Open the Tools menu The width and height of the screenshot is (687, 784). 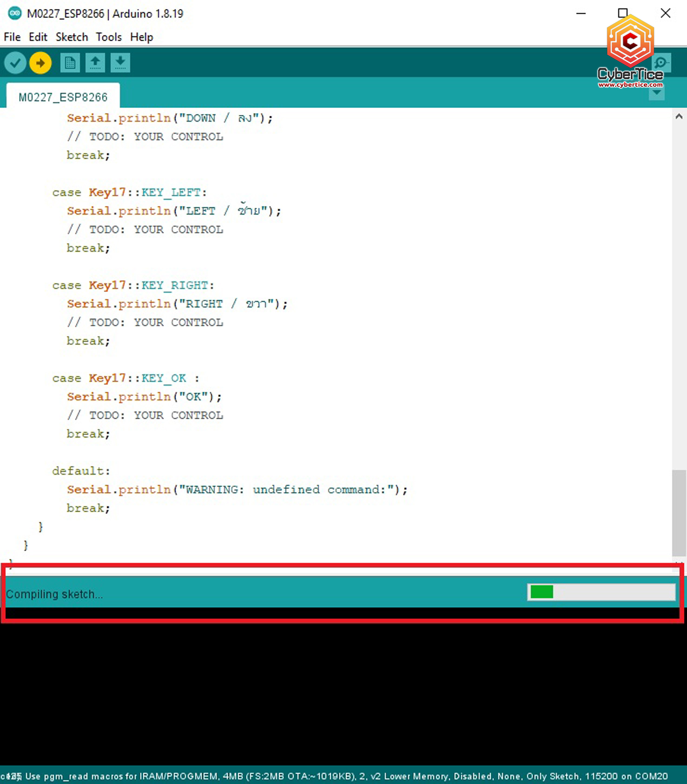pos(109,37)
